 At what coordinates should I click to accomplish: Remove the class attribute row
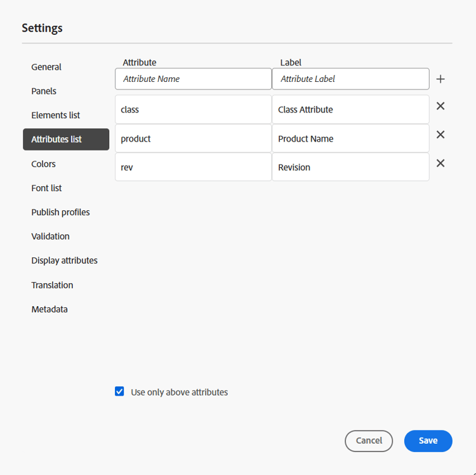(440, 106)
